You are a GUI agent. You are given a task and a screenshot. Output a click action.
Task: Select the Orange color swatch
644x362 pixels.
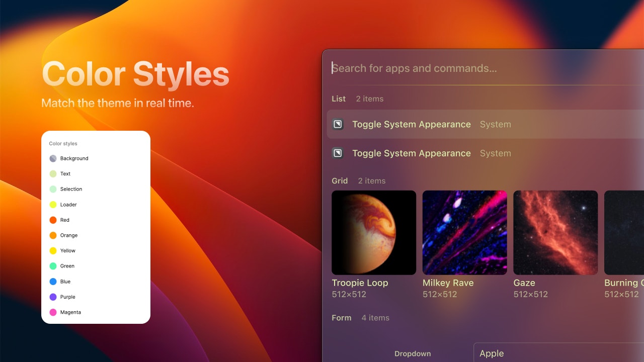click(x=53, y=235)
